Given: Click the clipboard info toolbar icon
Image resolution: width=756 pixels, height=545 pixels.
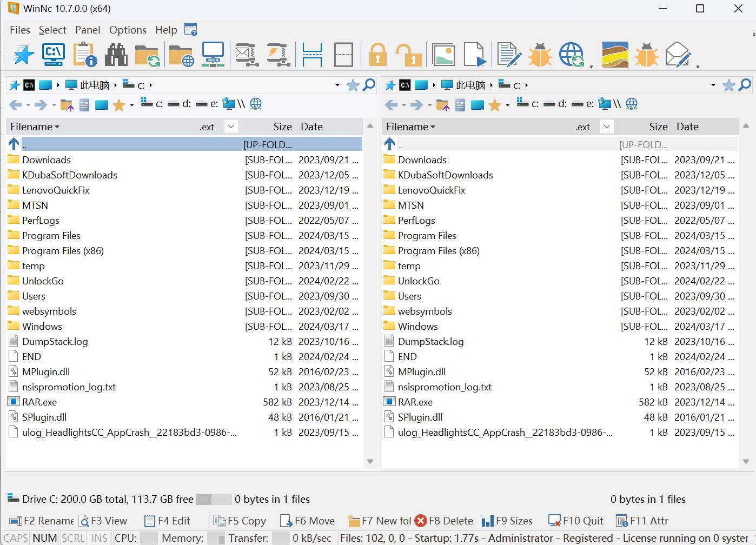Looking at the screenshot, I should coord(85,55).
